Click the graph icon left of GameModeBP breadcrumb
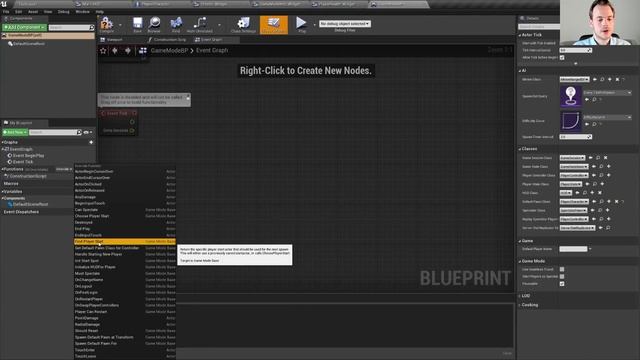Image resolution: width=640 pixels, height=360 pixels. coord(142,51)
